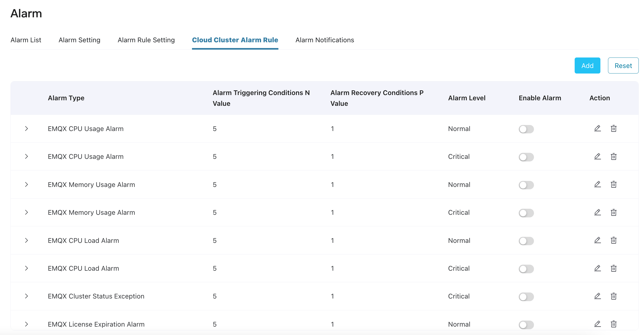This screenshot has height=335, width=644.
Task: Delete the Normal EMQX Memory Usage Alarm
Action: (x=614, y=184)
